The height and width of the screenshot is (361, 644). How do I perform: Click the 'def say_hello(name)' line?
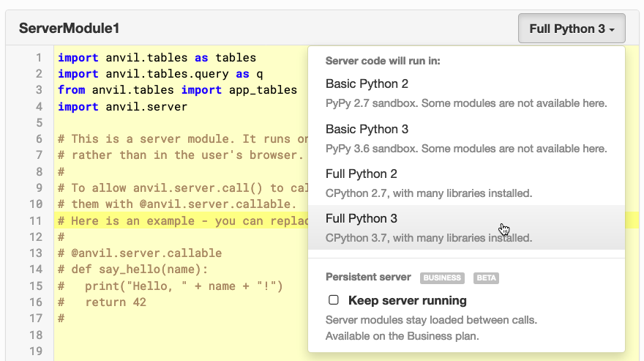[x=139, y=269]
